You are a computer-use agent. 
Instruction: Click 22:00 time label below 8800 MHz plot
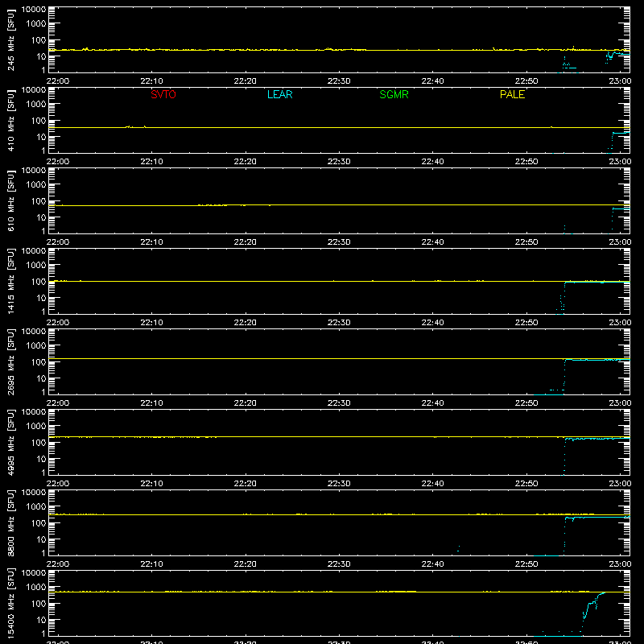click(x=58, y=564)
